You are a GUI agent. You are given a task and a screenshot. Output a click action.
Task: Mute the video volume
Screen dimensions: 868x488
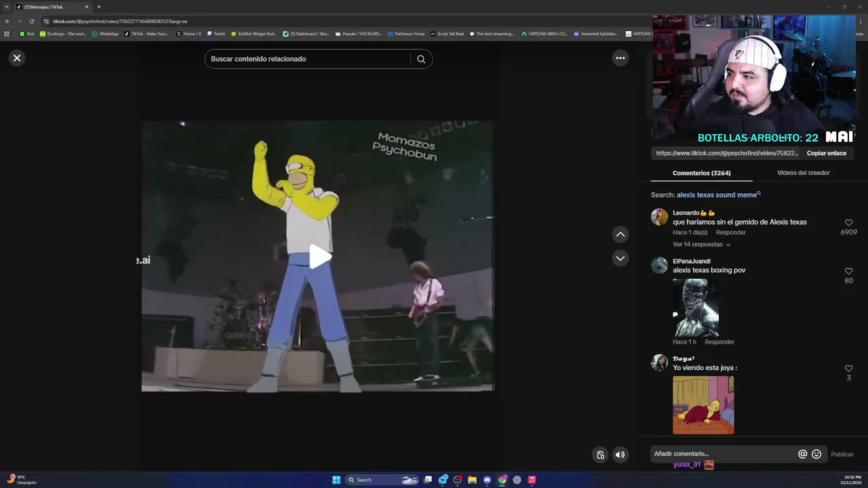pos(620,455)
